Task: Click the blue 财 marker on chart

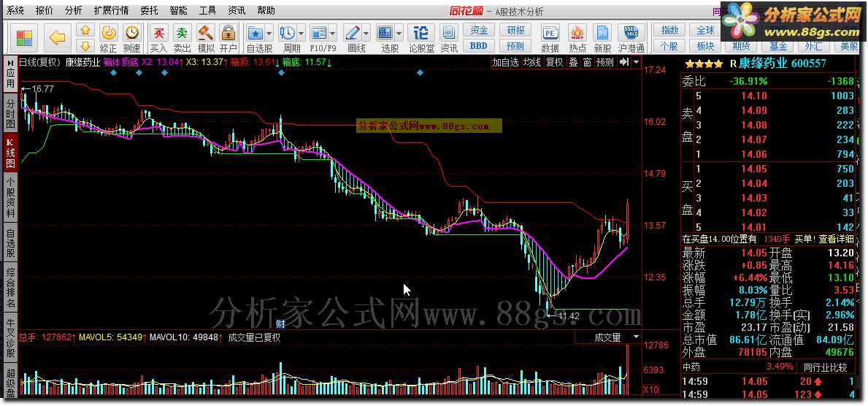Action: pyautogui.click(x=280, y=324)
